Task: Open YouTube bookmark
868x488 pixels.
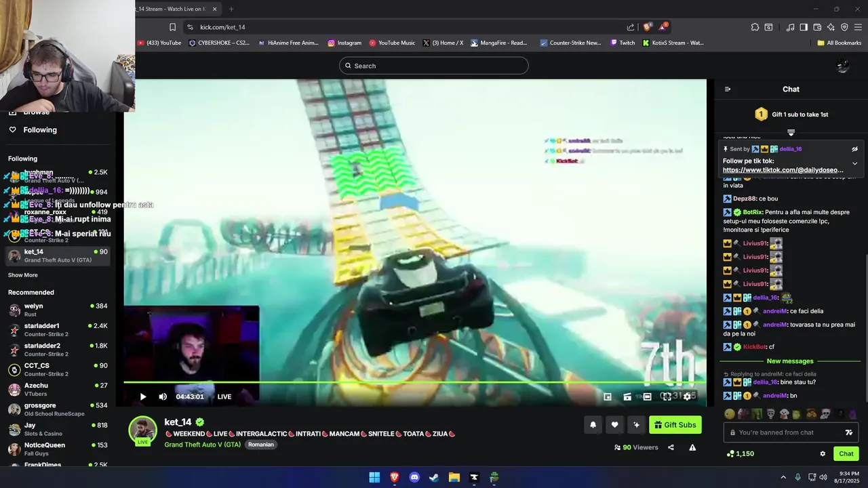Action: click(159, 43)
